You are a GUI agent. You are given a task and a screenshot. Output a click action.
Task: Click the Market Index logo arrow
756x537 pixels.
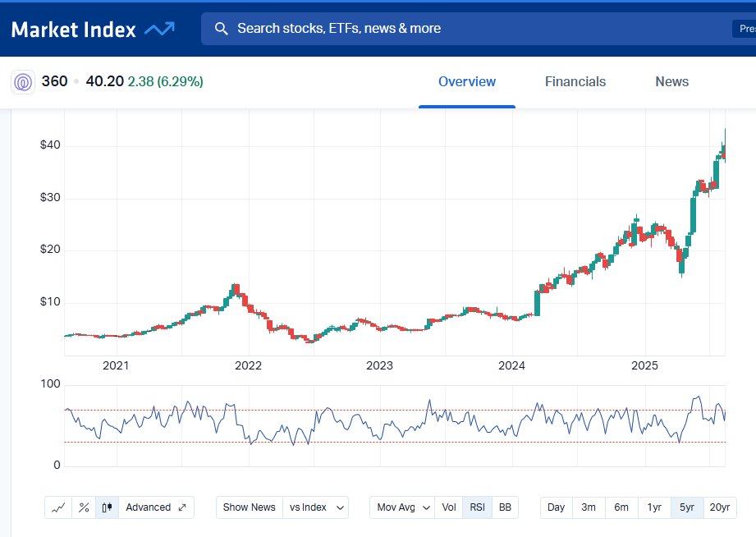click(x=159, y=29)
